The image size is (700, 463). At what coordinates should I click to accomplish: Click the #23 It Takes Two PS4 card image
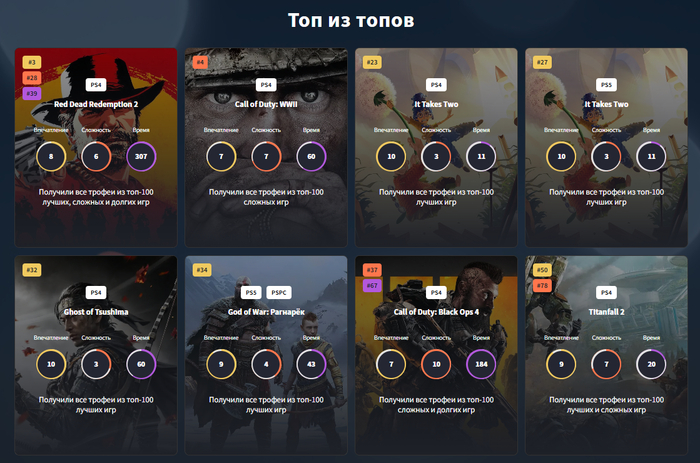coord(436,147)
